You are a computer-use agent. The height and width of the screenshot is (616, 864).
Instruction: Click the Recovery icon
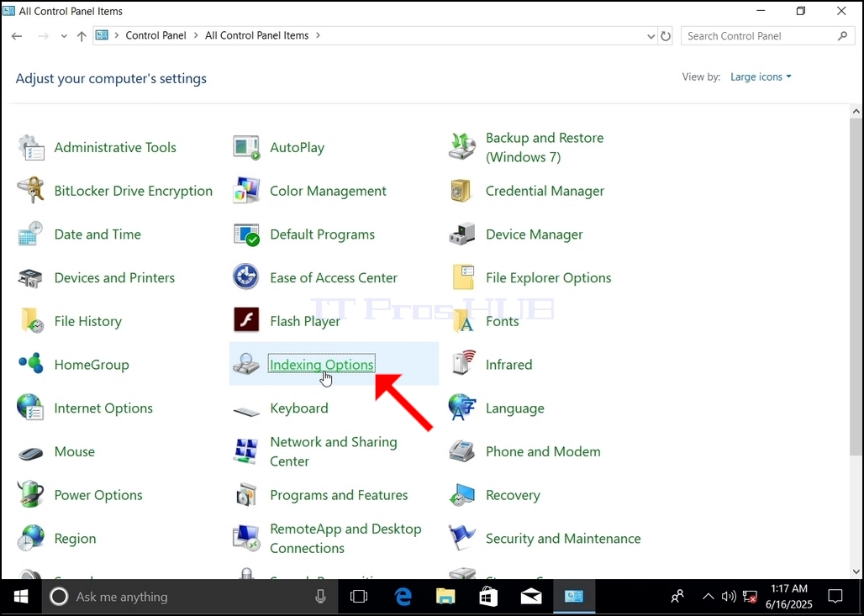click(461, 495)
